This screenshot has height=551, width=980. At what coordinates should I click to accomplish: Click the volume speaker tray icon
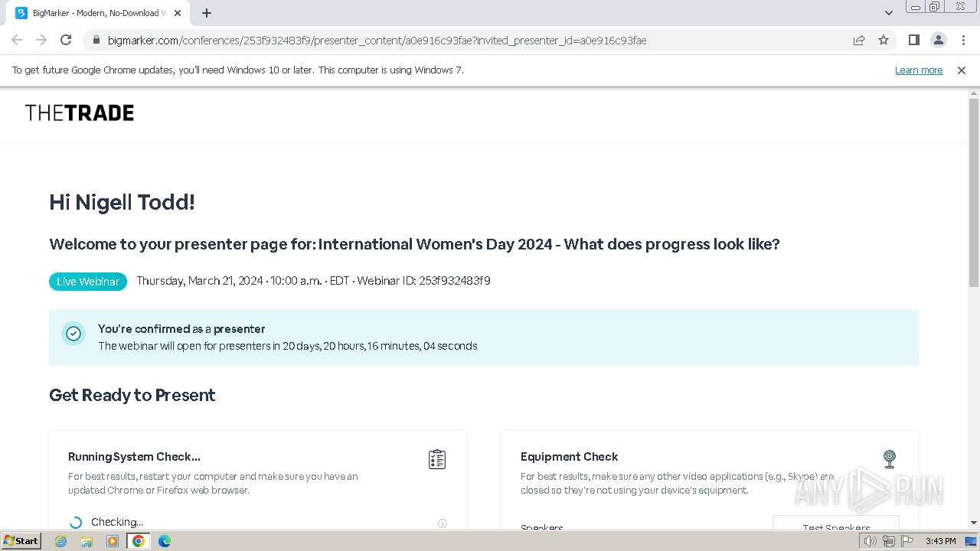point(871,541)
